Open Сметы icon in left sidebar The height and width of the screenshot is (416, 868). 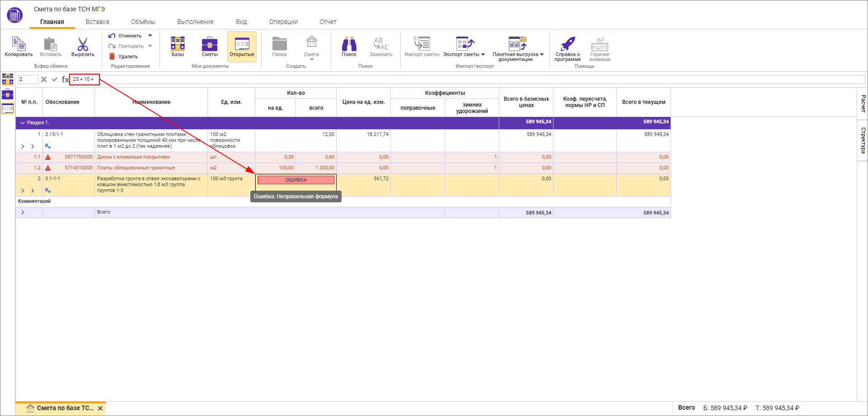click(x=8, y=94)
